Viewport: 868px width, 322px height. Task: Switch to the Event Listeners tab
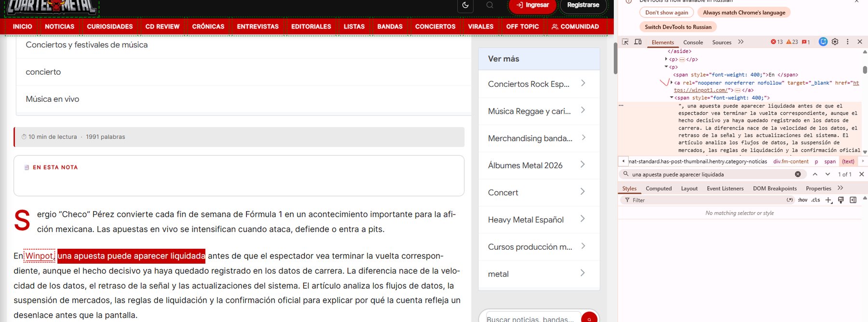pos(725,188)
